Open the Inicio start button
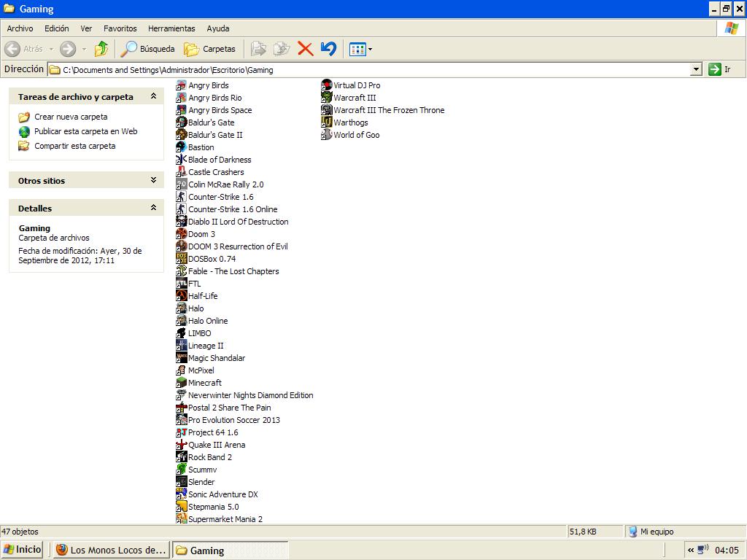This screenshot has width=747, height=560. click(23, 550)
